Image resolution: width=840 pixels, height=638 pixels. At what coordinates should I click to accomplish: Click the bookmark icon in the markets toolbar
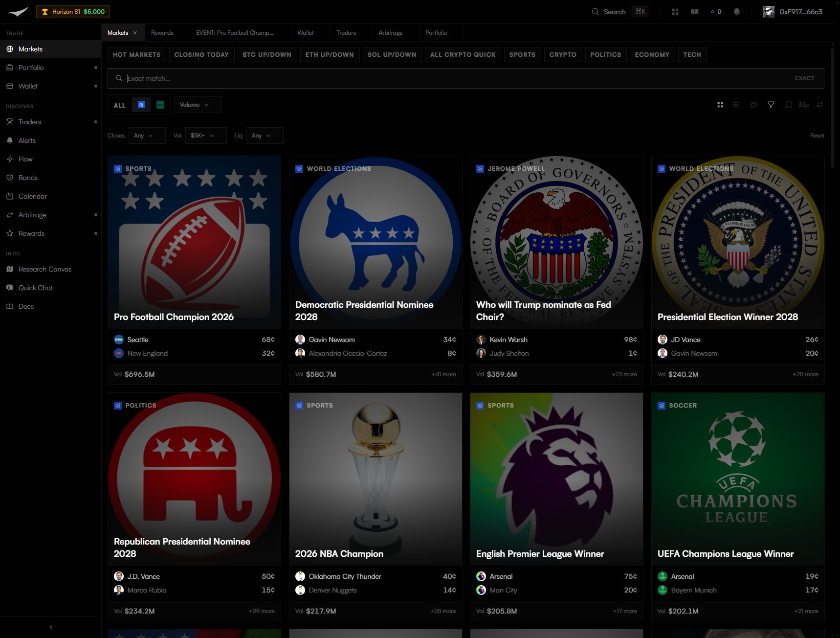pyautogui.click(x=789, y=105)
